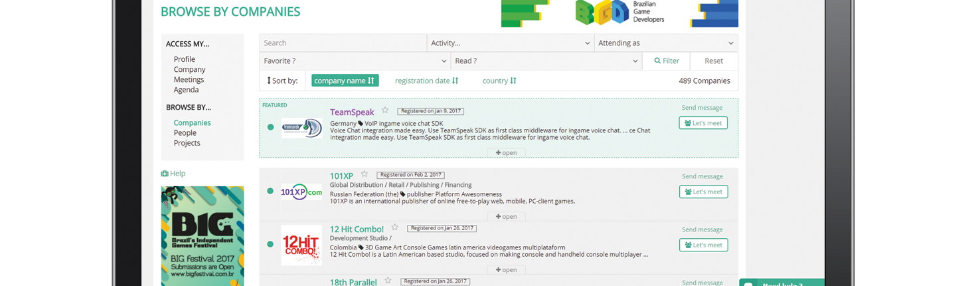
Task: Sort by company name
Action: (345, 80)
